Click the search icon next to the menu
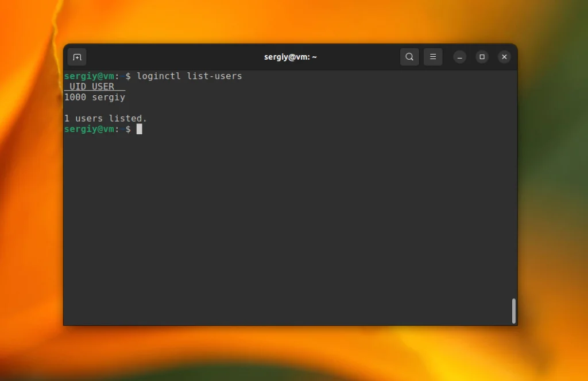The width and height of the screenshot is (588, 381). pyautogui.click(x=409, y=57)
